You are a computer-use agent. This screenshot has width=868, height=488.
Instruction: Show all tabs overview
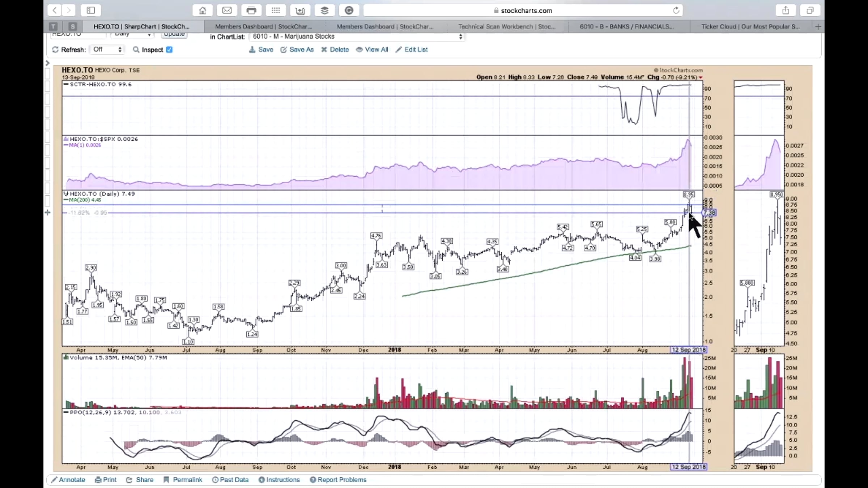(810, 10)
